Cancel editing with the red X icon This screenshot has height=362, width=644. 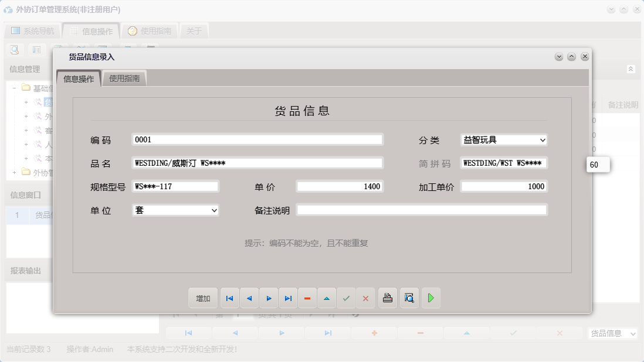[366, 298]
